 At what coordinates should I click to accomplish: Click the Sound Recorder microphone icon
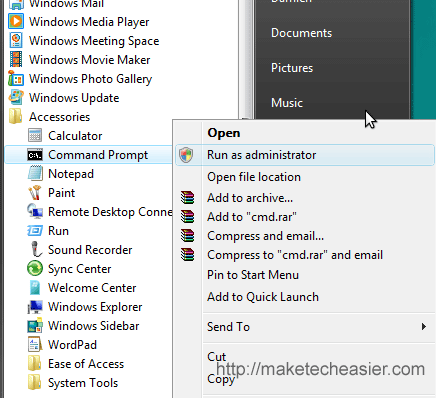click(x=36, y=249)
